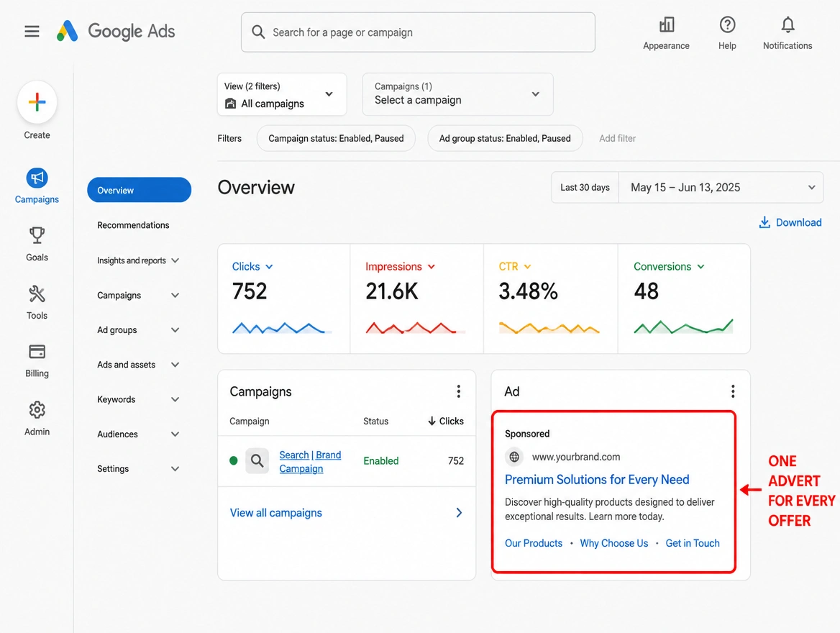Open Ad card three-dot menu
The image size is (840, 633).
click(733, 391)
